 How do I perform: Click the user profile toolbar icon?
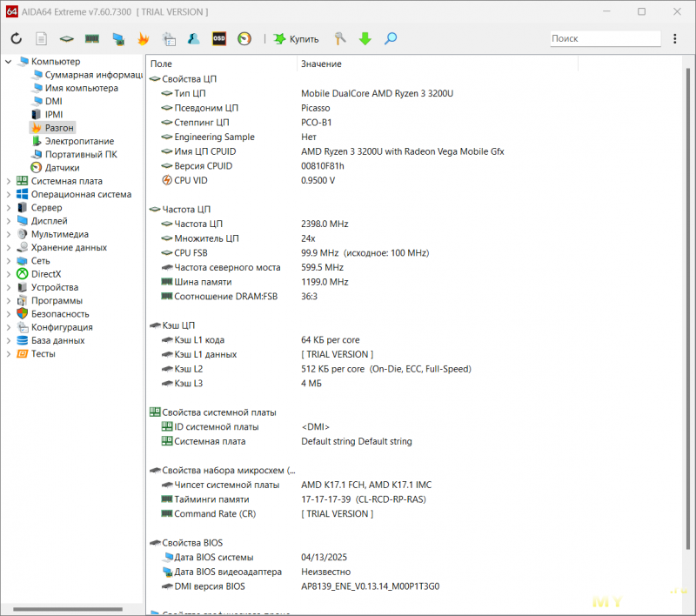193,38
